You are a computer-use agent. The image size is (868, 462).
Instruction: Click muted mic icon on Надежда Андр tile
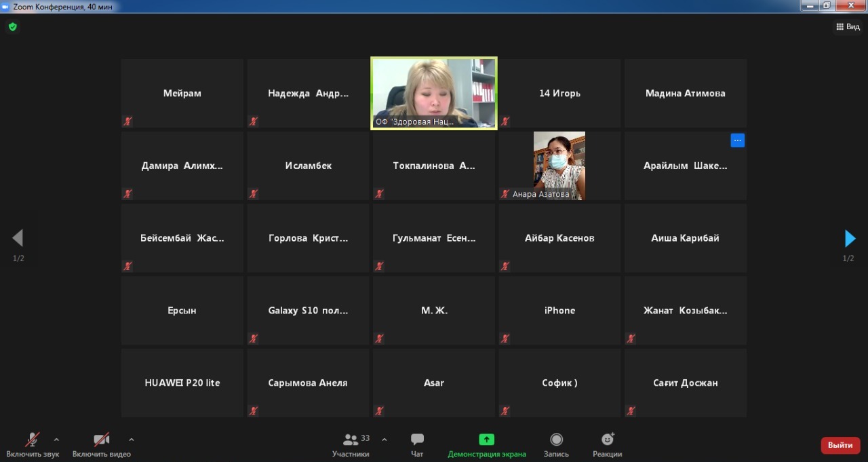[x=254, y=121]
